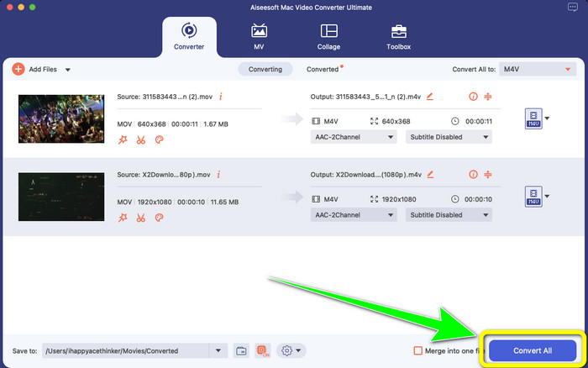
Task: Open enhance wand for 311583443 video
Action: coord(123,140)
